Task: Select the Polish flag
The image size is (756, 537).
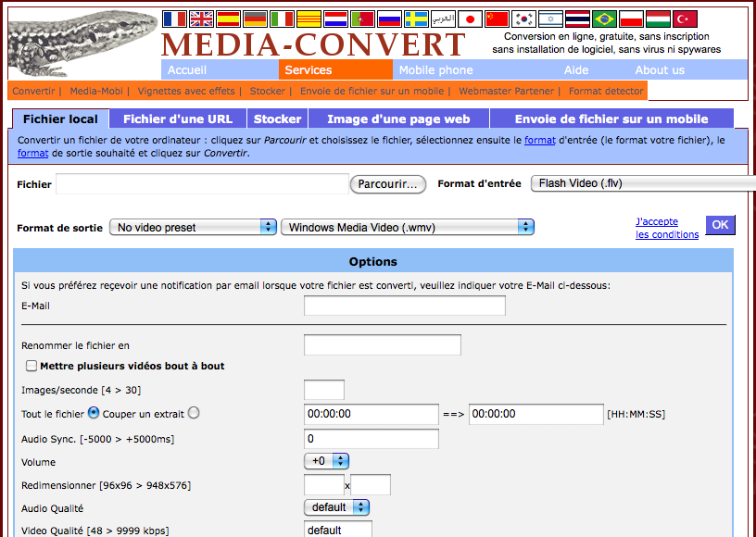Action: click(x=631, y=19)
